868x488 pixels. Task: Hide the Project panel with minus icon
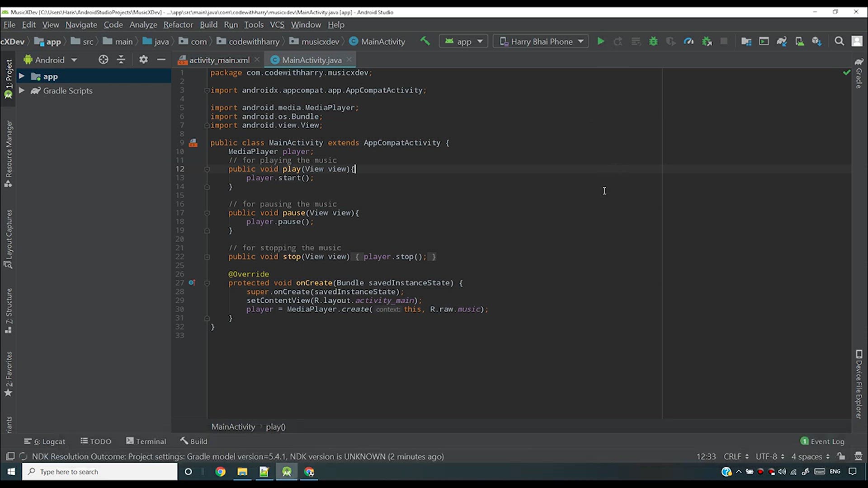click(161, 60)
